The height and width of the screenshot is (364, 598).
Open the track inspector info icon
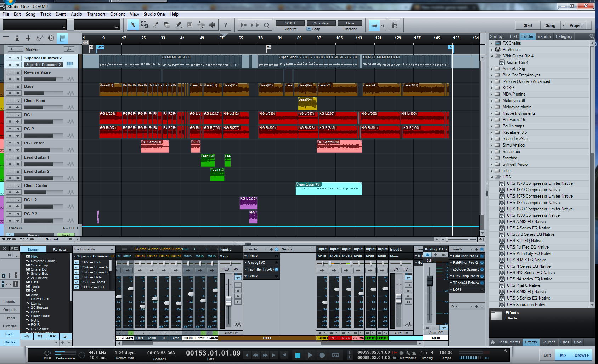point(17,38)
